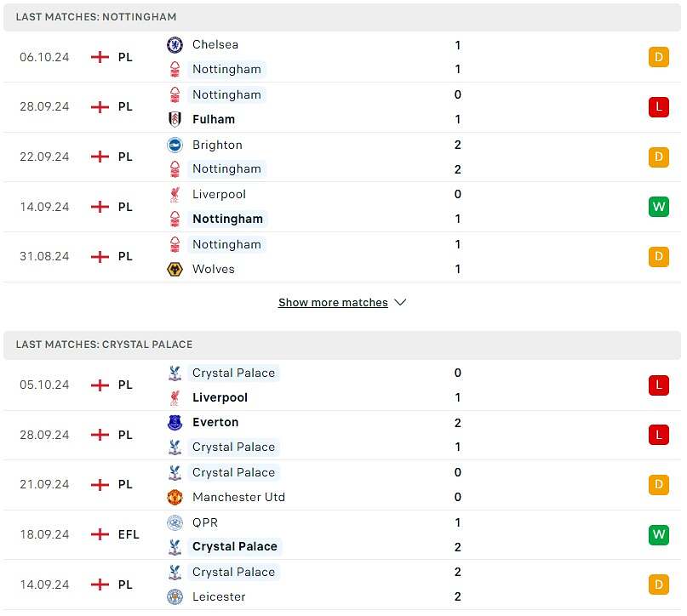Open the Crystal Palace vs Liverpool match row
This screenshot has width=687, height=616.
[341, 385]
